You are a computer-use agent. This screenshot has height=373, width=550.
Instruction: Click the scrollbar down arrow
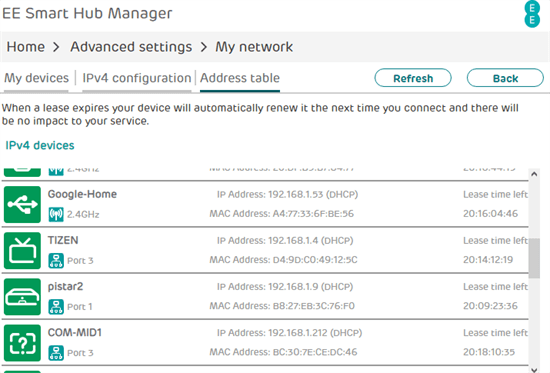coord(534,369)
